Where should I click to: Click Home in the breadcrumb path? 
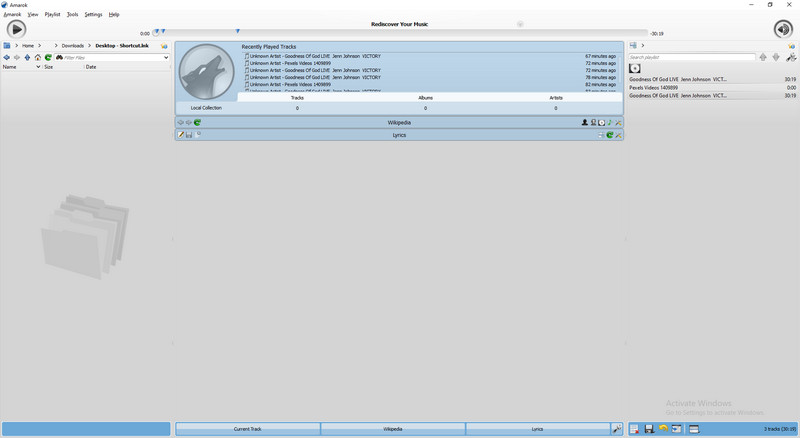pos(28,45)
